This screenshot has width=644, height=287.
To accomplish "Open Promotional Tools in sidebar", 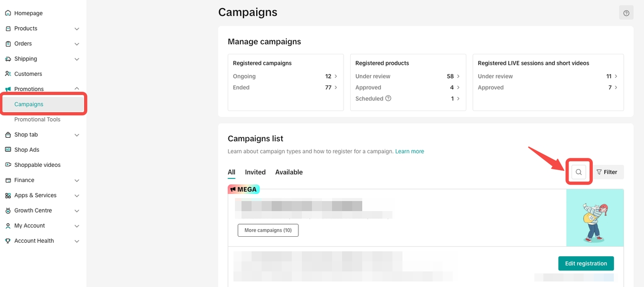I will point(37,120).
